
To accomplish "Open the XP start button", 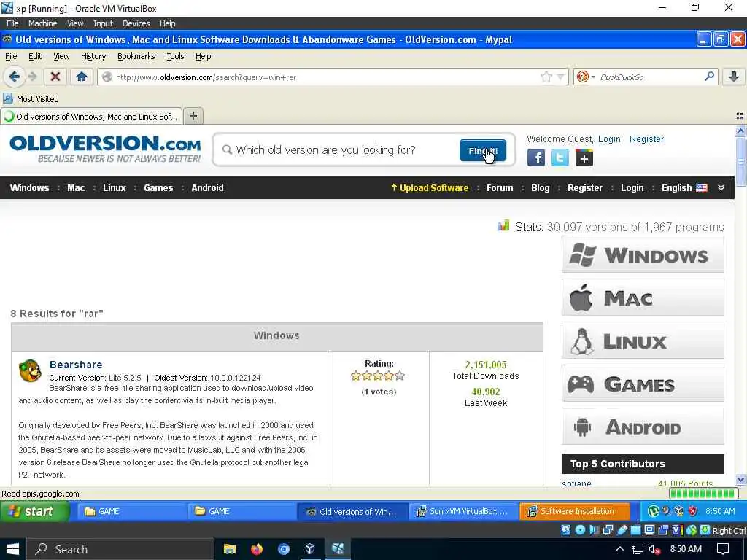I will 34,511.
